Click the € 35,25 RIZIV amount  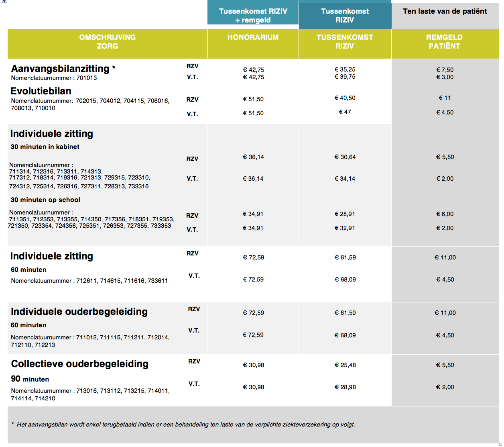click(x=345, y=69)
